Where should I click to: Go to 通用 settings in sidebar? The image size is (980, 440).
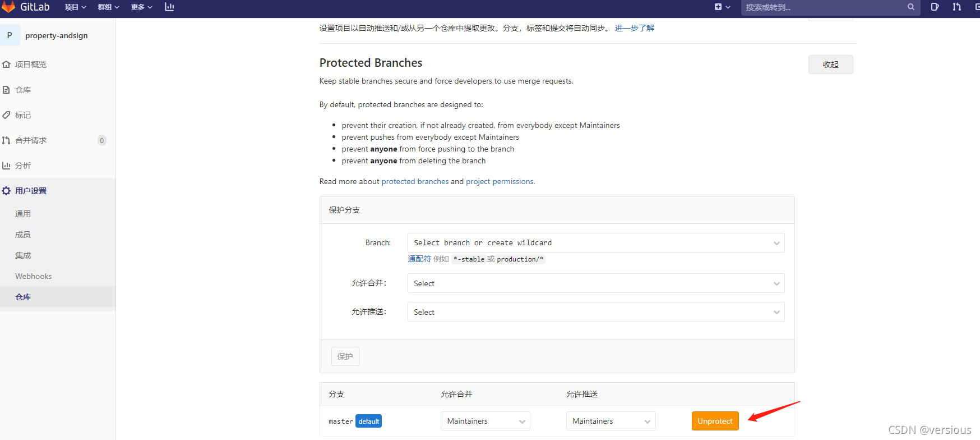[x=23, y=214]
